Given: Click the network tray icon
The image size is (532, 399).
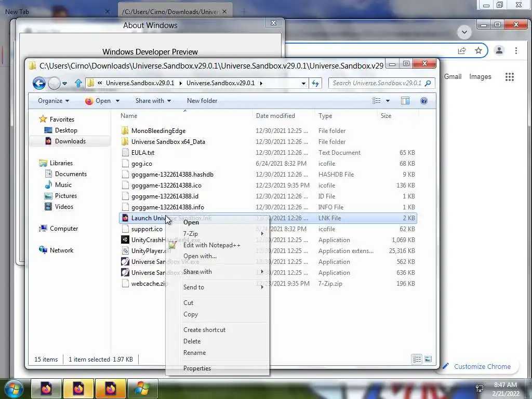Looking at the screenshot, I should (x=480, y=389).
